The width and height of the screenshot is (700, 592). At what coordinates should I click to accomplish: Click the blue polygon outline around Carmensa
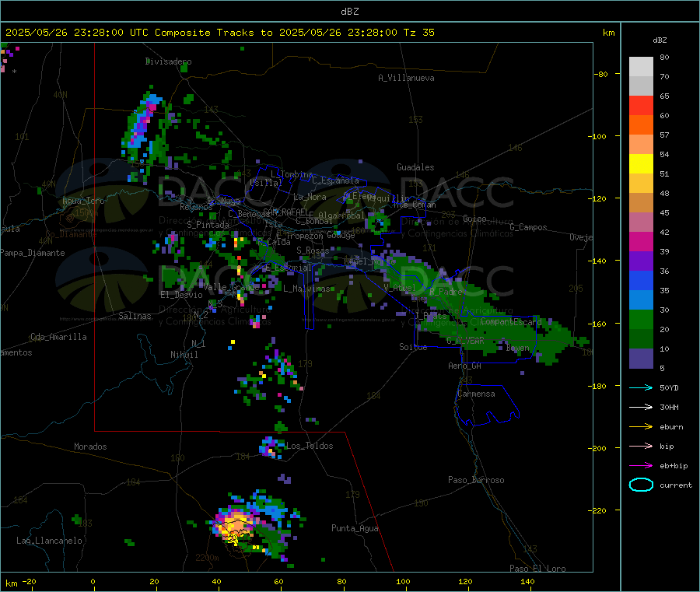(487, 405)
